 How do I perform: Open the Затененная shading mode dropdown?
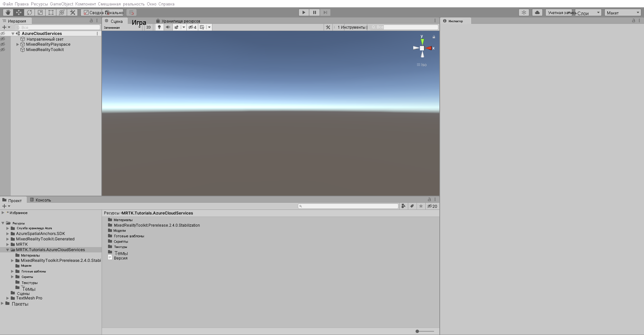click(x=122, y=27)
